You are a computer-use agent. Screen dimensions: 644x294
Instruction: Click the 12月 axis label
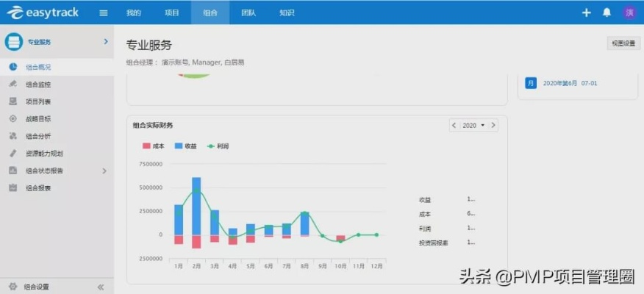(376, 266)
